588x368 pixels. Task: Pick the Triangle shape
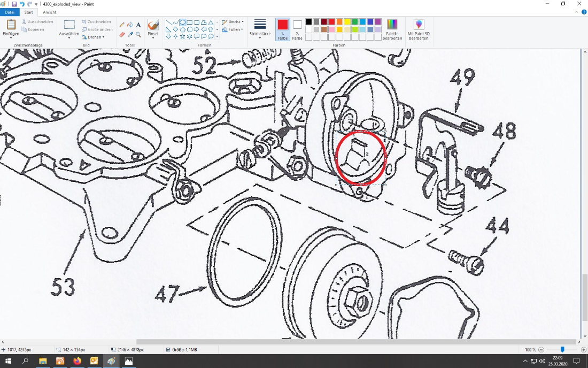[211, 22]
